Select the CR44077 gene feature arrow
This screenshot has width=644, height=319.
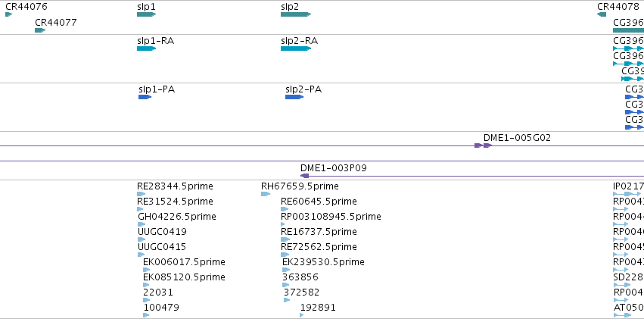pyautogui.click(x=40, y=30)
